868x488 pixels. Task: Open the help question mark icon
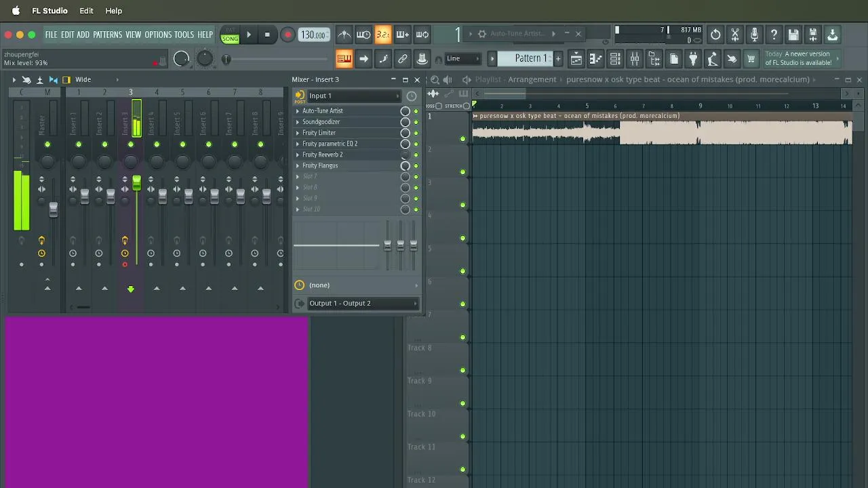click(x=774, y=35)
